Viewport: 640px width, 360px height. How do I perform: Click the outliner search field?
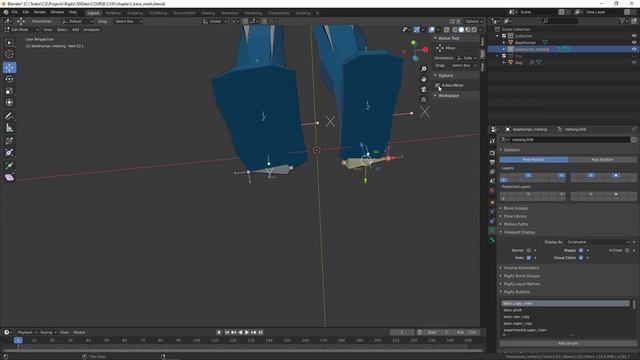(560, 21)
